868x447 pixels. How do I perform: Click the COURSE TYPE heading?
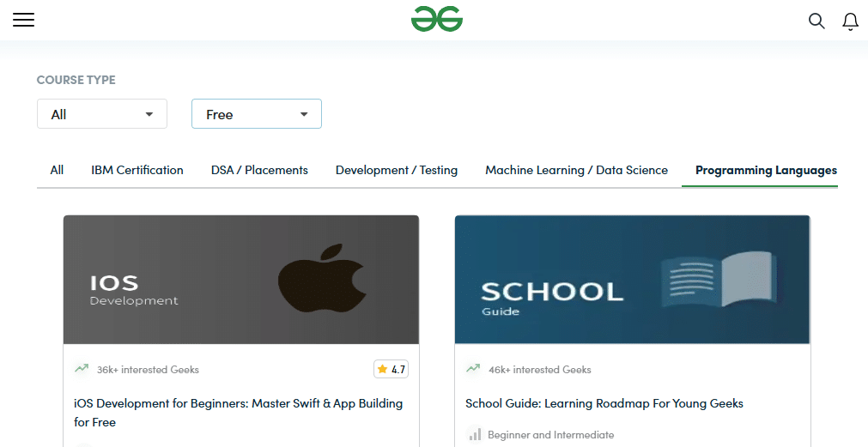coord(76,80)
